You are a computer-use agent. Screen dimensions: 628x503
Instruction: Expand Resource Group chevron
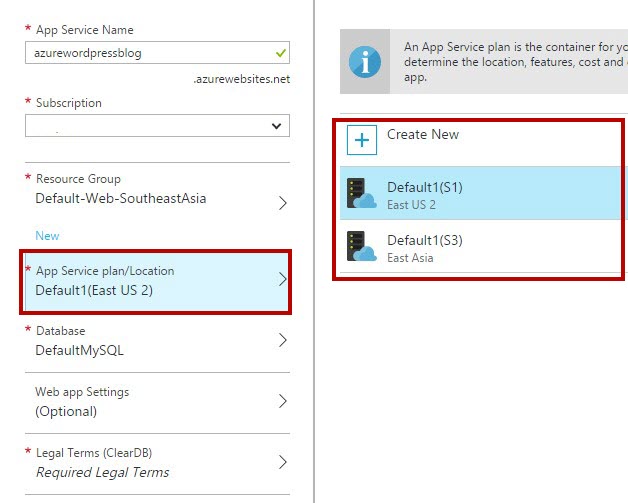pyautogui.click(x=283, y=203)
